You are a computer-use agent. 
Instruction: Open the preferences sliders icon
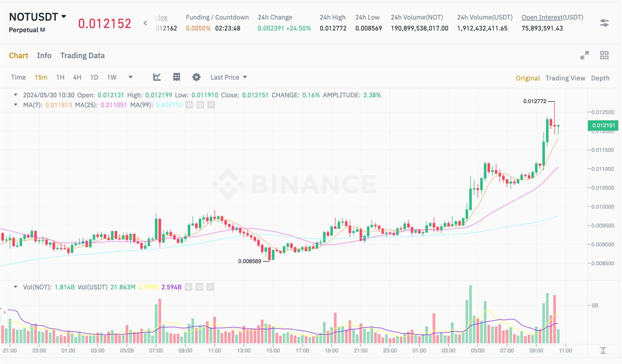click(x=604, y=23)
